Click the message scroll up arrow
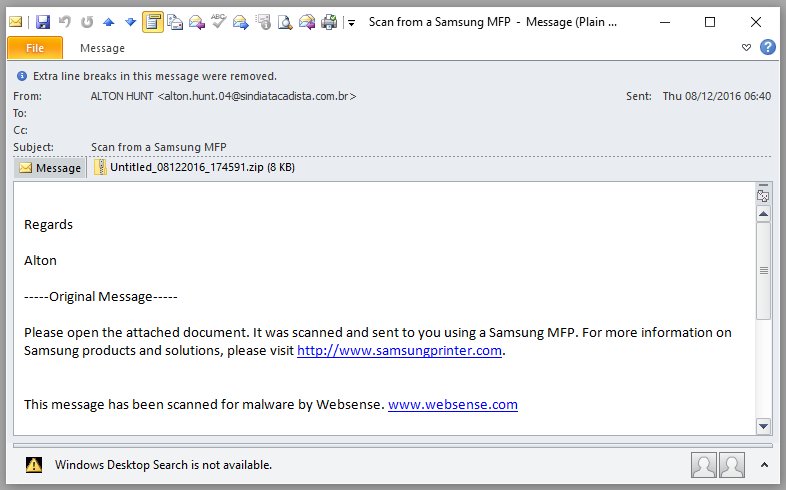The image size is (786, 490). [x=763, y=214]
